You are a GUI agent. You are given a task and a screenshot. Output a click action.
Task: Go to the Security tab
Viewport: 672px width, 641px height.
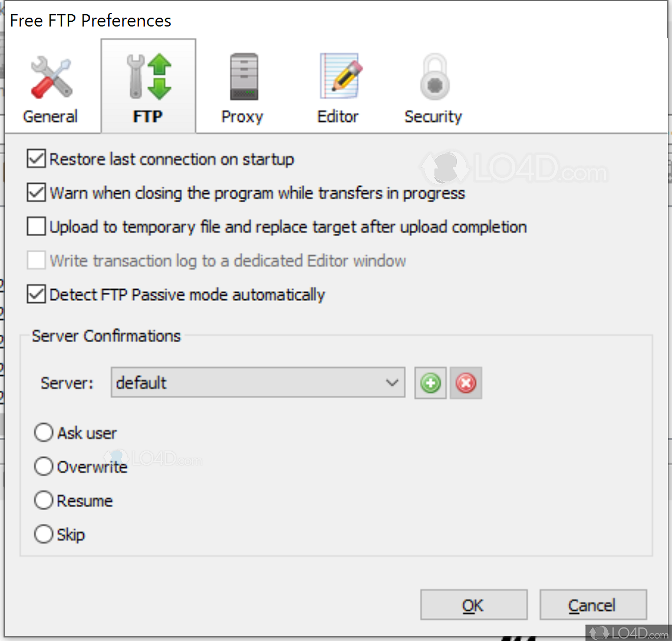tap(433, 85)
